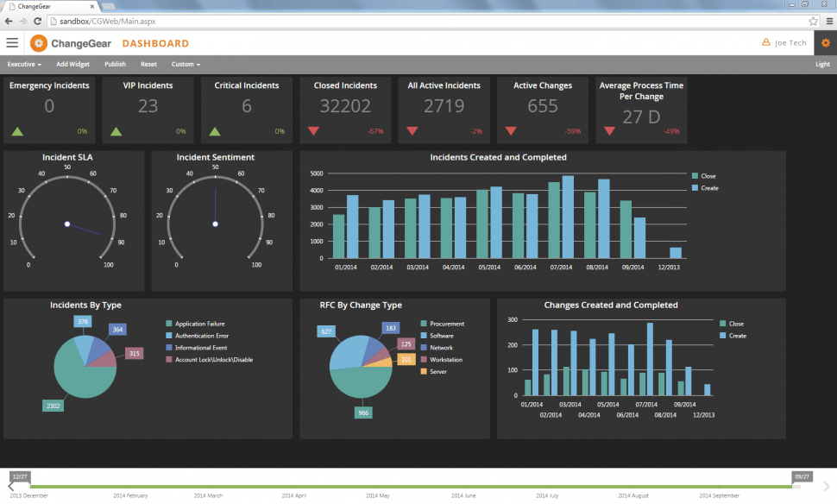The image size is (837, 504).
Task: Expand the Executive dropdown
Action: (x=24, y=64)
